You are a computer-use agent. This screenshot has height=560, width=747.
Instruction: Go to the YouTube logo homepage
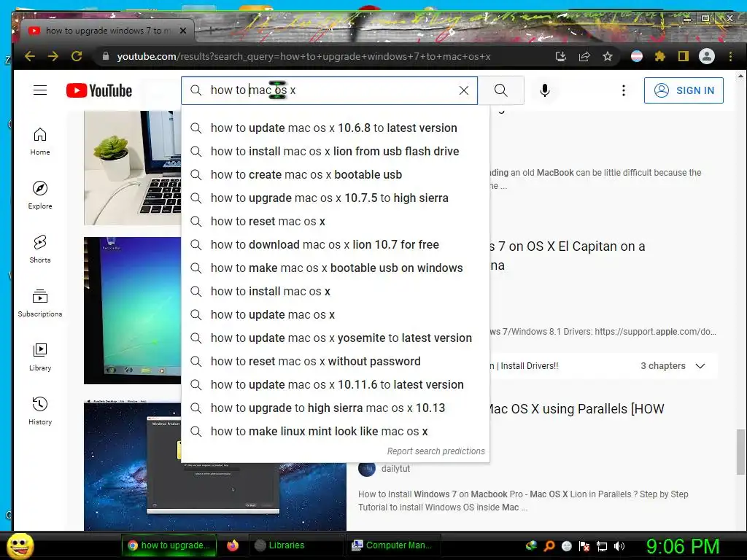coord(99,90)
